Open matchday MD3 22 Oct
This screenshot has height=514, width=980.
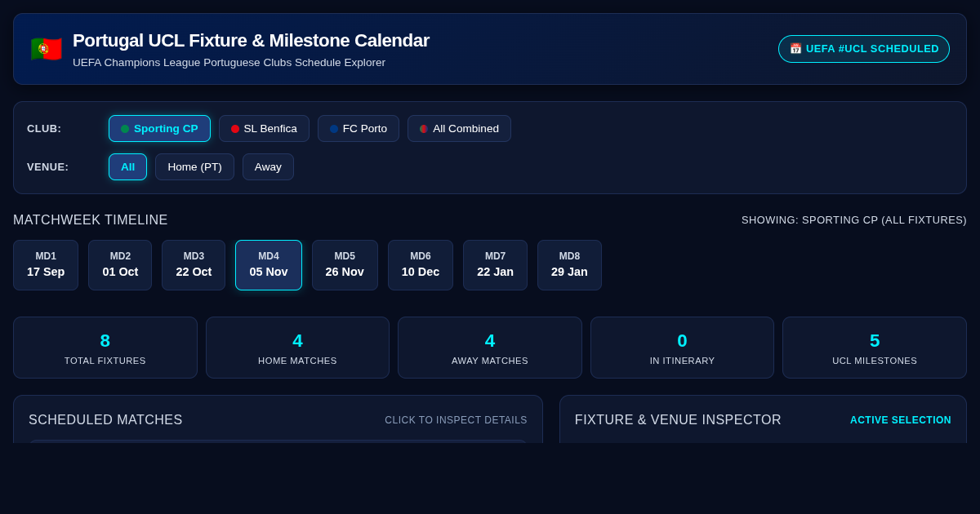pos(194,265)
